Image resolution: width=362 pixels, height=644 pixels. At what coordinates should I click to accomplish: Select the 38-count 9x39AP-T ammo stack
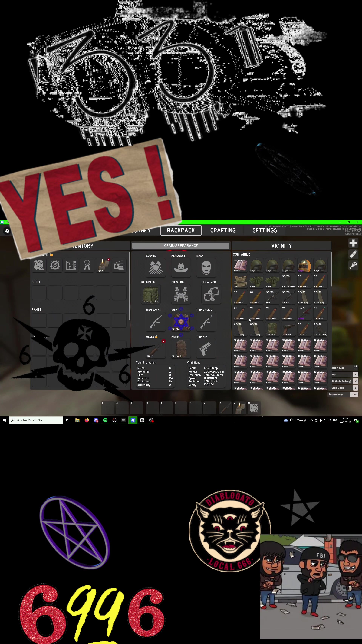coord(240,313)
